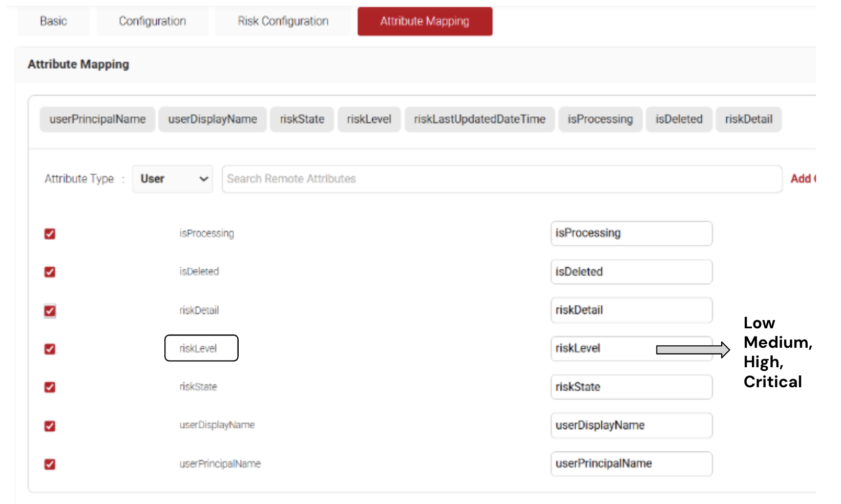841x504 pixels.
Task: Disable the userPrincipalName row checkbox
Action: coord(50,465)
